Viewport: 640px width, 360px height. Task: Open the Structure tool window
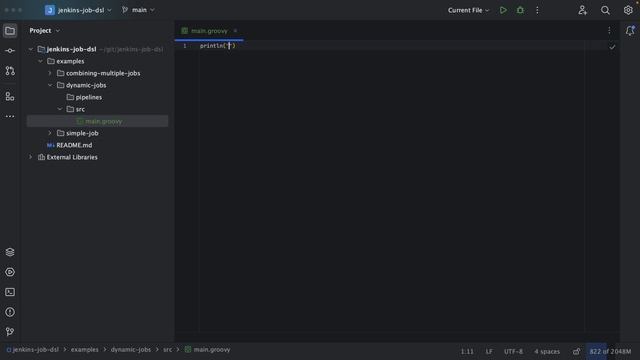10,96
